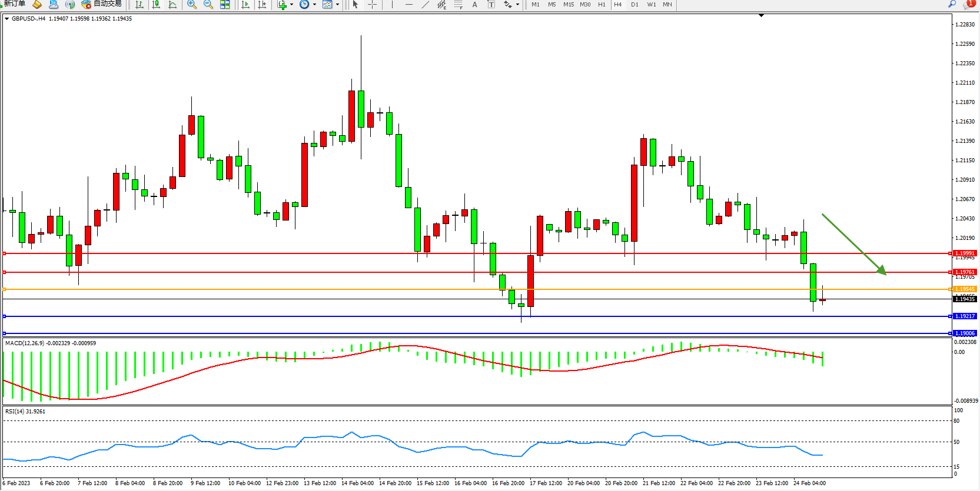This screenshot has height=491, width=980.
Task: Click the Zoom Out magnifier icon
Action: [x=208, y=4]
